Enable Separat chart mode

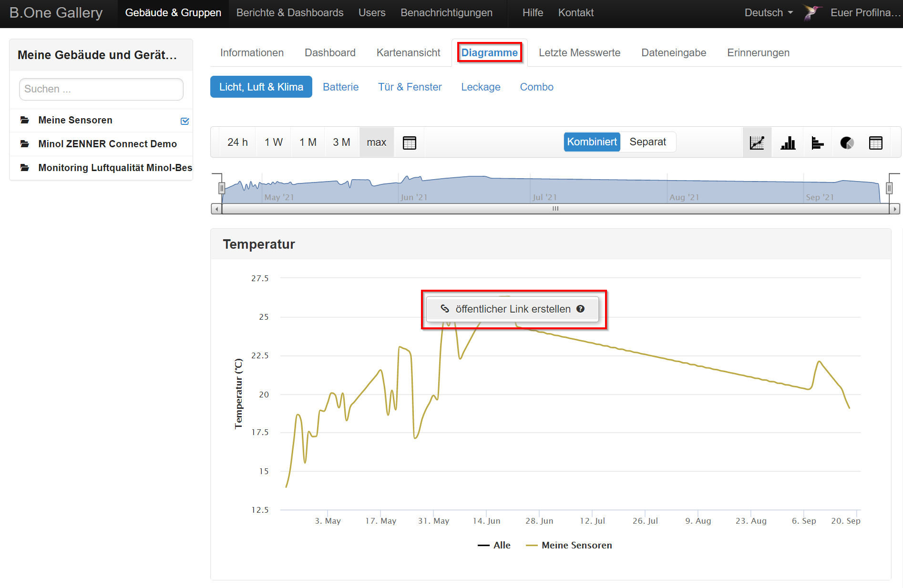(647, 142)
